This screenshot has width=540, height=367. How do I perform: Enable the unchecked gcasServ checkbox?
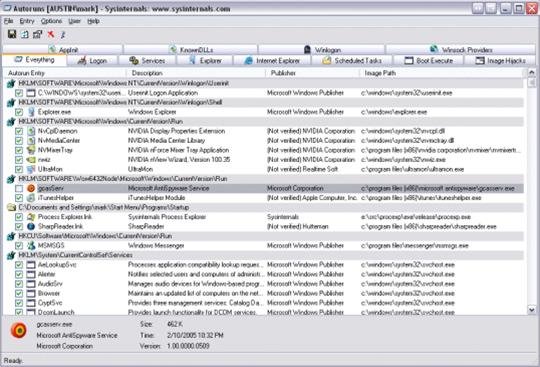point(19,188)
